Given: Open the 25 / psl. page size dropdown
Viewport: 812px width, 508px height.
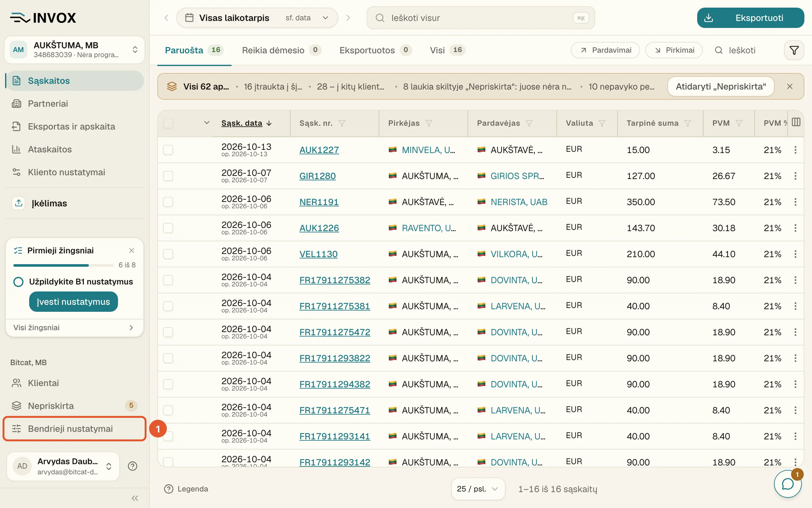Looking at the screenshot, I should pyautogui.click(x=478, y=489).
